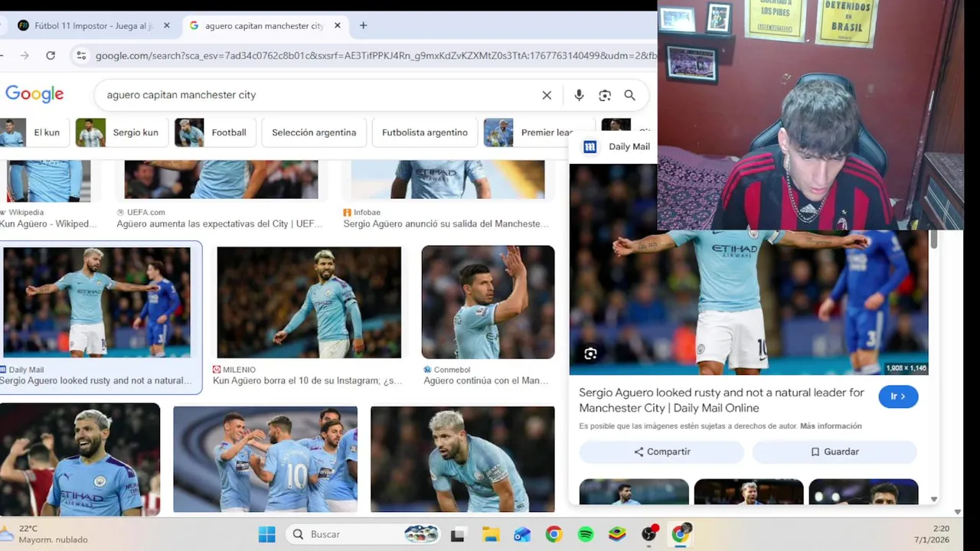Open Outlook from the taskbar

coord(522,534)
